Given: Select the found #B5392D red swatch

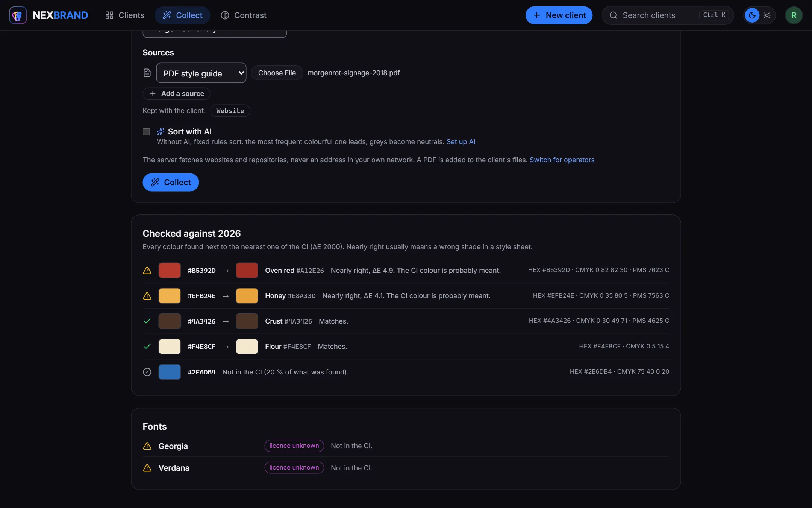Looking at the screenshot, I should pos(170,270).
